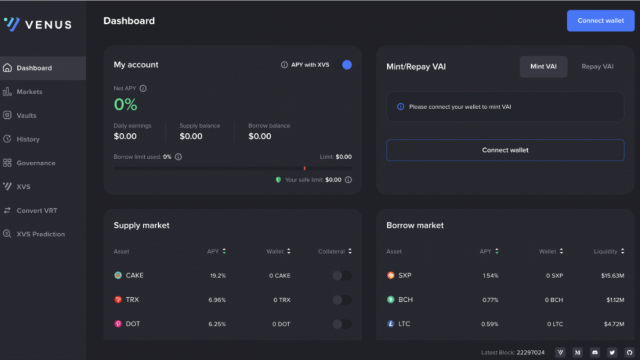
Task: Click the LTC token icon
Action: [x=391, y=324]
